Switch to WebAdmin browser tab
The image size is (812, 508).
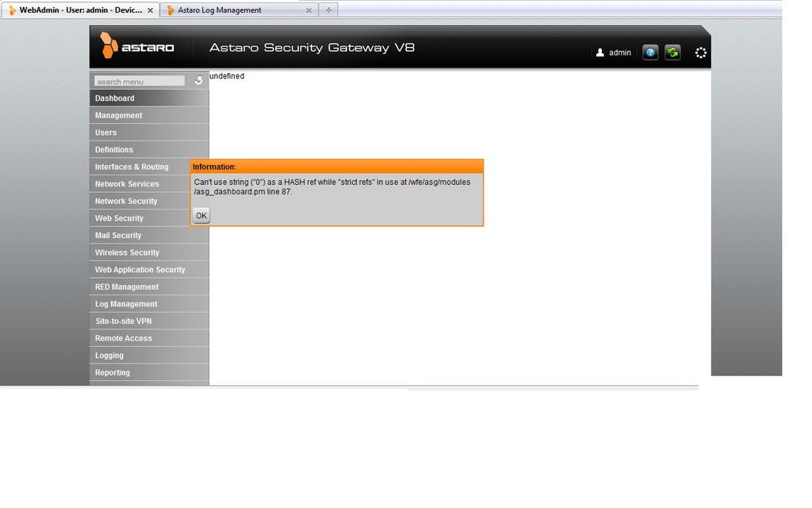point(80,10)
